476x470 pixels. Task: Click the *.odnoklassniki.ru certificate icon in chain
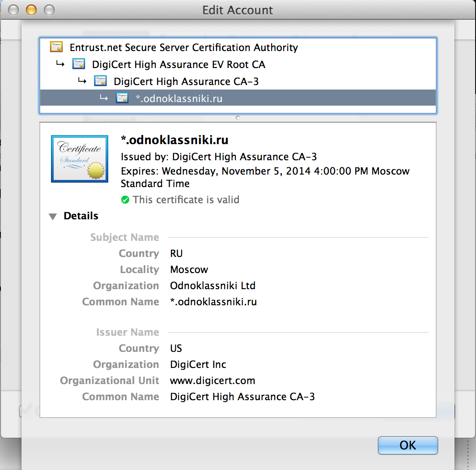(x=122, y=98)
